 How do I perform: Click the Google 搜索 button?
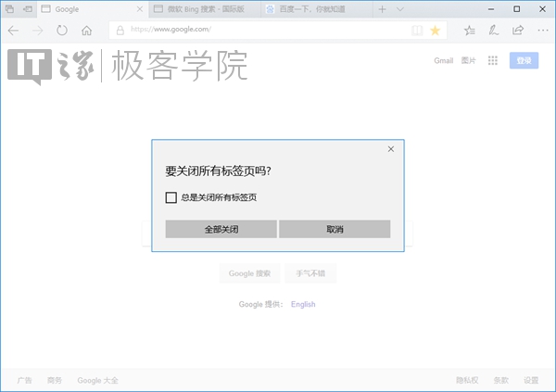(249, 273)
